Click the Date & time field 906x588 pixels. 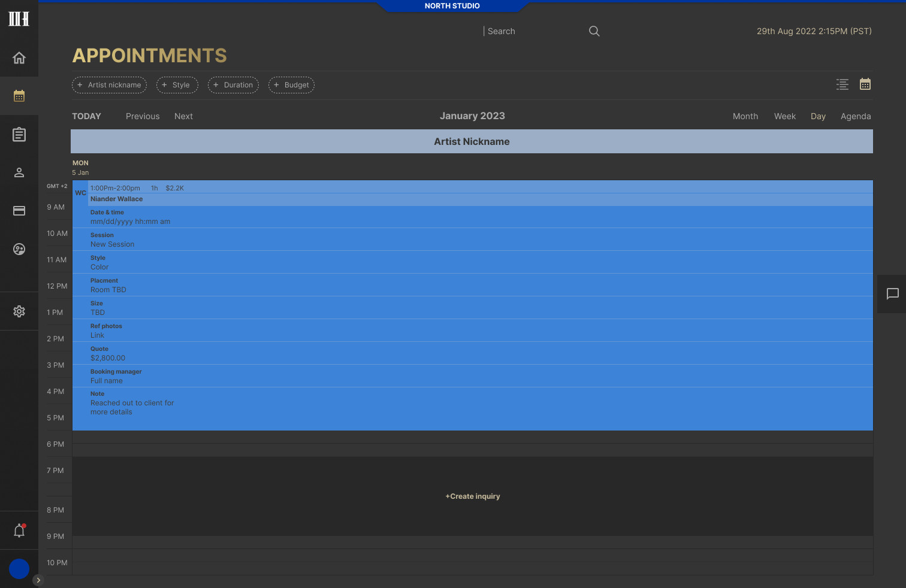(473, 217)
